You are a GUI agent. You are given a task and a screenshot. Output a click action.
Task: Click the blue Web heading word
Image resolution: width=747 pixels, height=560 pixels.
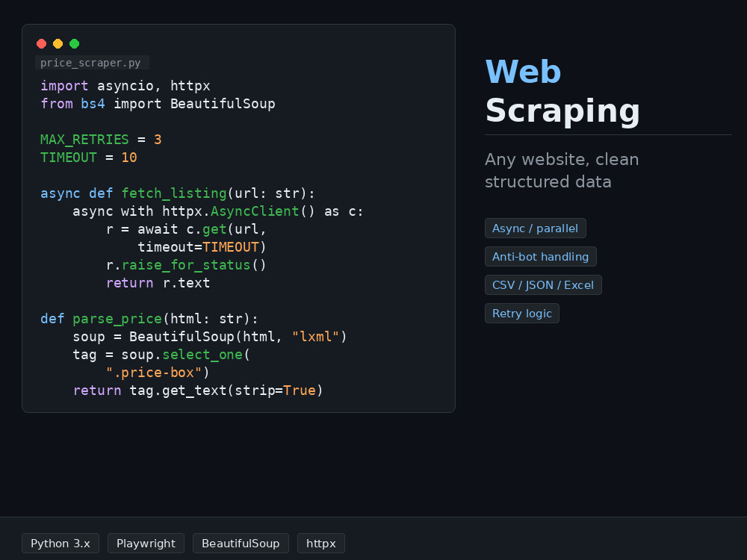pyautogui.click(x=523, y=72)
